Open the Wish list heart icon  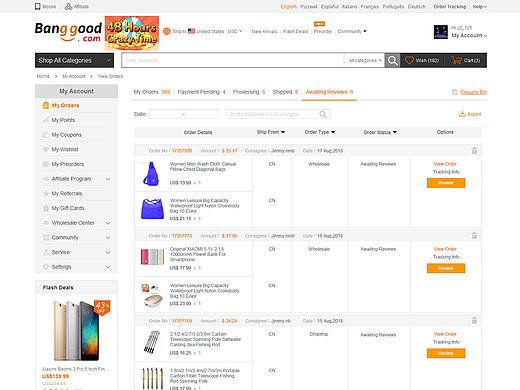(x=409, y=60)
